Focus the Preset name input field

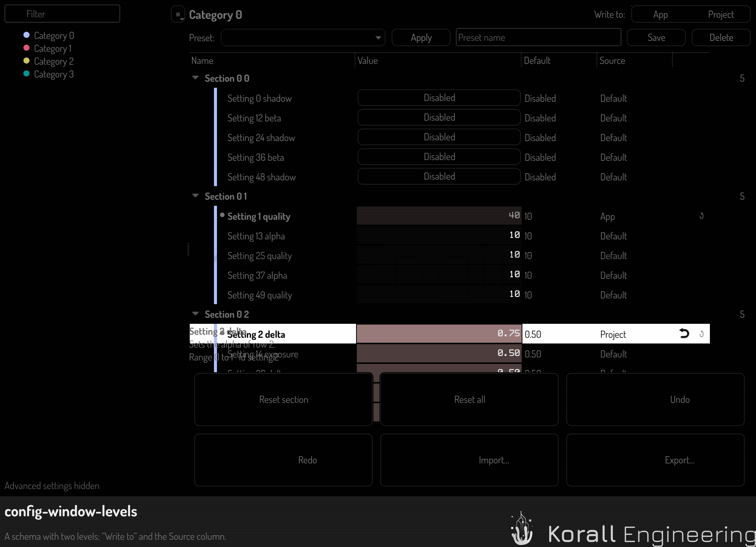(x=539, y=37)
